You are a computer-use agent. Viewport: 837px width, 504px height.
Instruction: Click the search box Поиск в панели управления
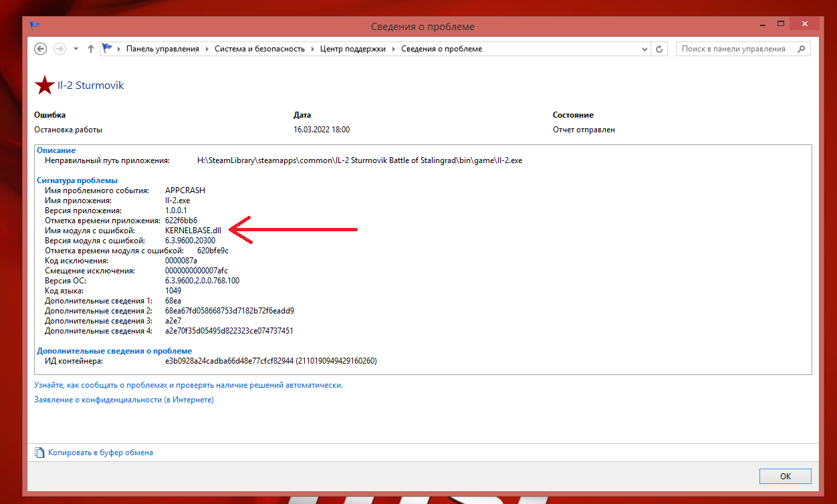pyautogui.click(x=737, y=49)
